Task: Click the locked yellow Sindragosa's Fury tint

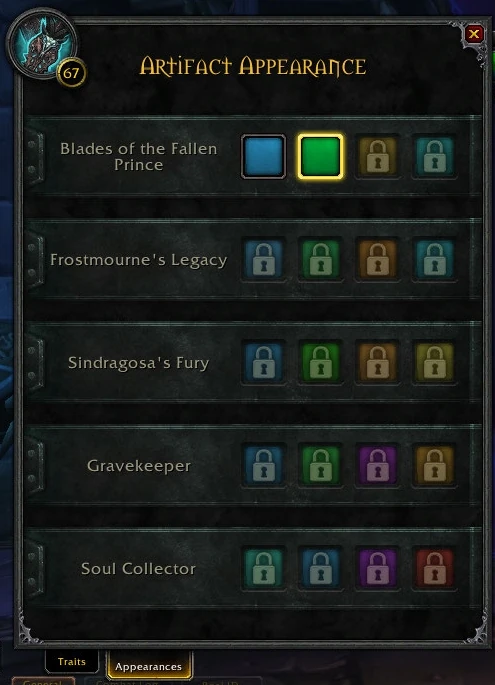Action: pyautogui.click(x=434, y=363)
